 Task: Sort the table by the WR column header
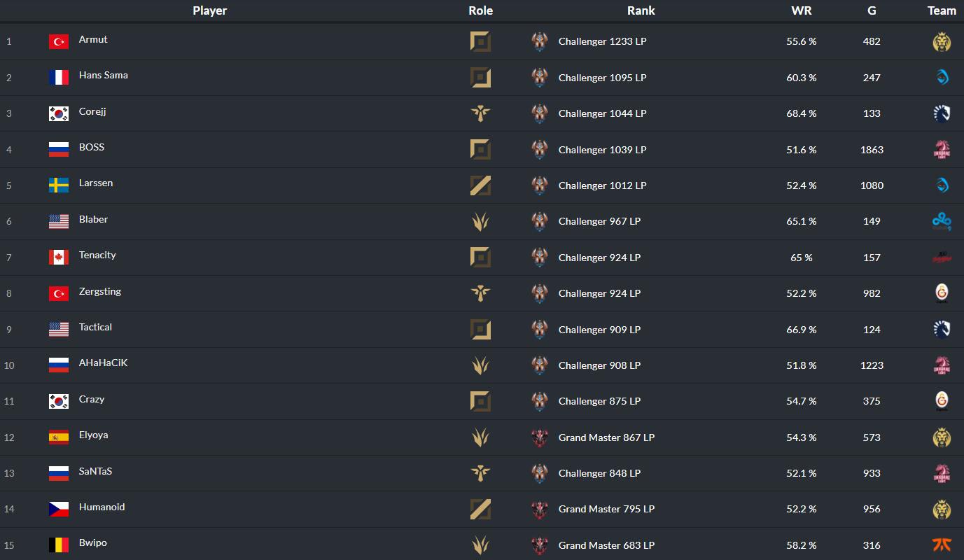coord(802,10)
